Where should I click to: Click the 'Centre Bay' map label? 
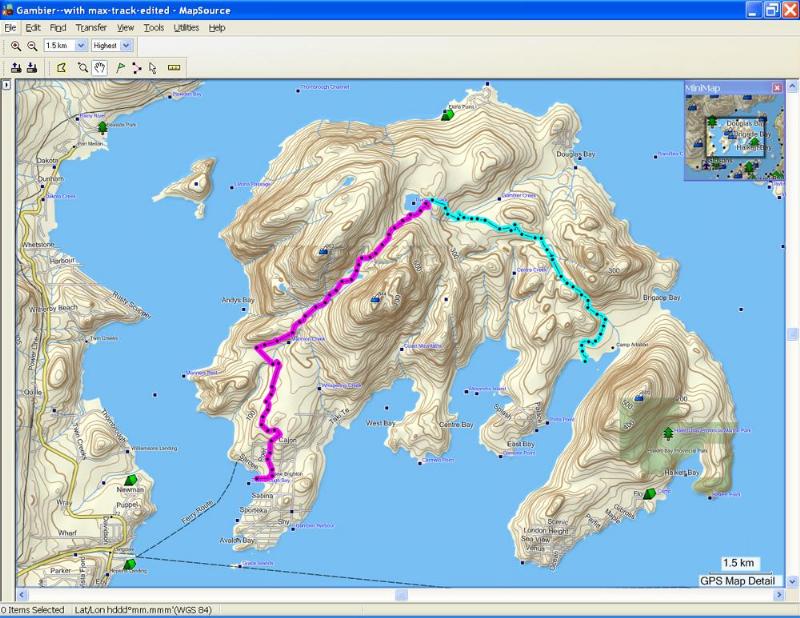click(x=456, y=425)
